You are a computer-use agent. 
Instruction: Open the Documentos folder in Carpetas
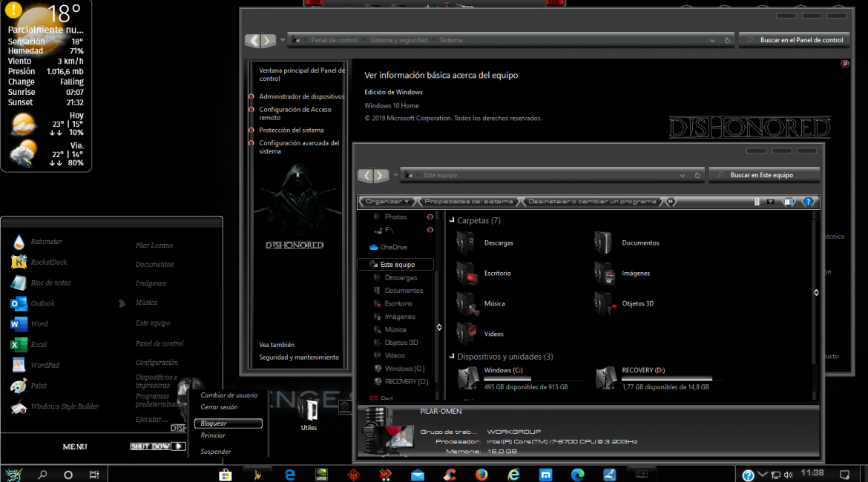[627, 243]
